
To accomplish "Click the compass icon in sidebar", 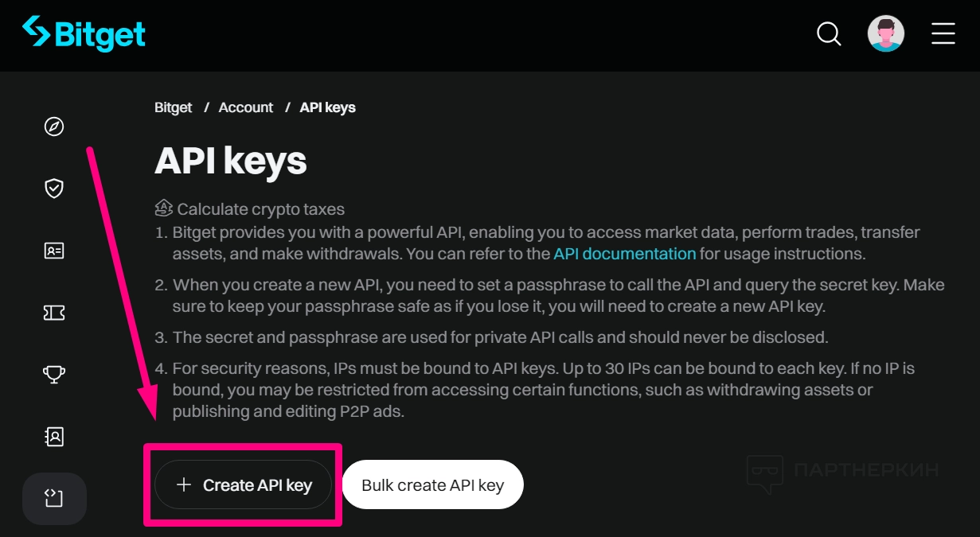I will (x=54, y=126).
